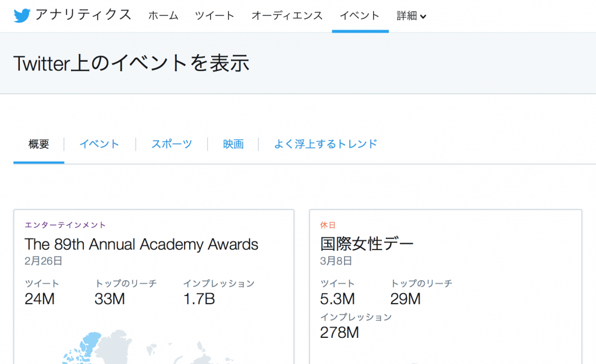Click the Twitter bird logo
This screenshot has width=596, height=364.
22,16
